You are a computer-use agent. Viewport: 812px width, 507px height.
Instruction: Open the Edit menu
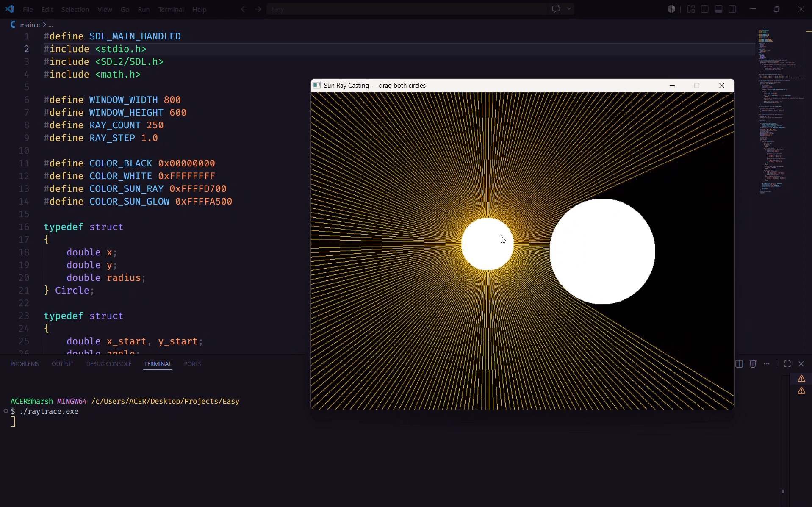tap(47, 9)
